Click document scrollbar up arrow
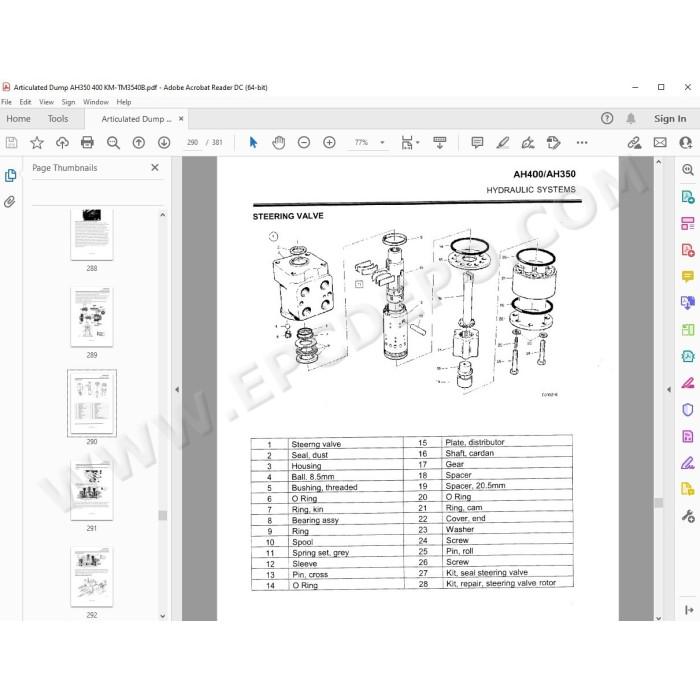This screenshot has width=700, height=700. coord(658,162)
